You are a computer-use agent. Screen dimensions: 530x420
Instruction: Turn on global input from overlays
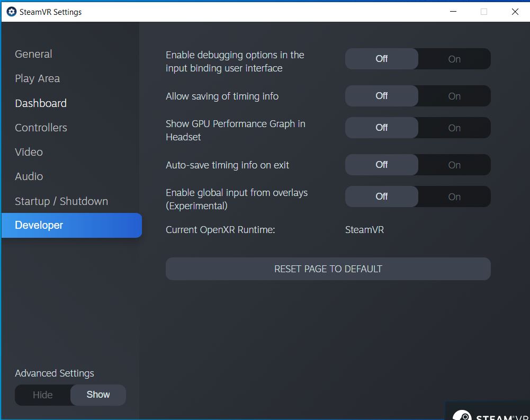[x=454, y=196]
